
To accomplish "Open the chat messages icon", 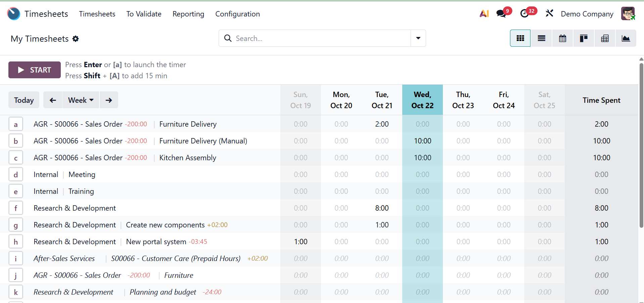I will pyautogui.click(x=501, y=14).
